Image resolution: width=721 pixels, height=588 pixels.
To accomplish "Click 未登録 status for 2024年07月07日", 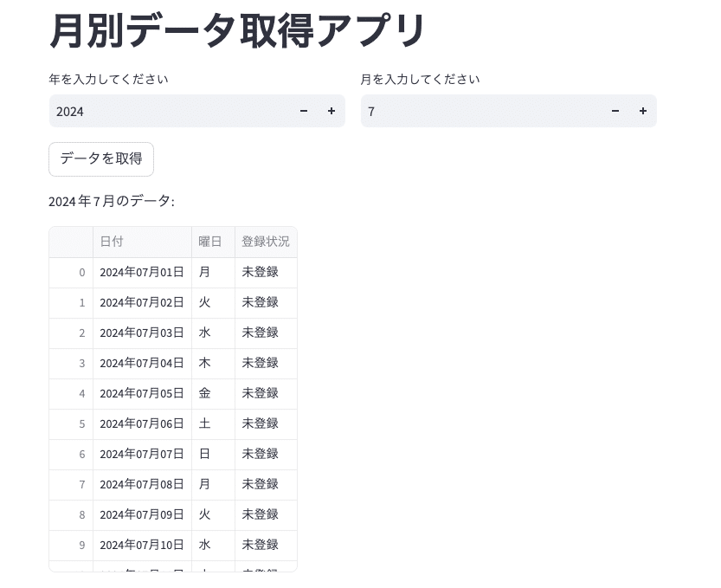I will [266, 455].
